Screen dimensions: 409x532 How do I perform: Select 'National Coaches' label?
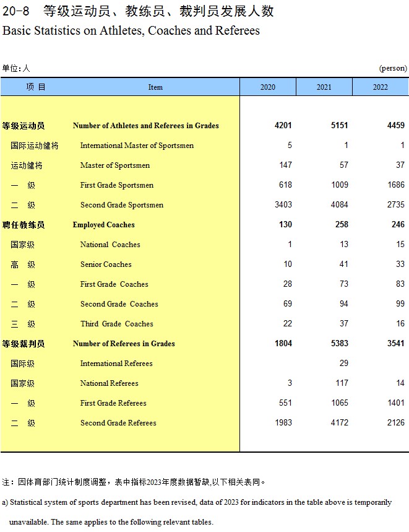point(110,245)
